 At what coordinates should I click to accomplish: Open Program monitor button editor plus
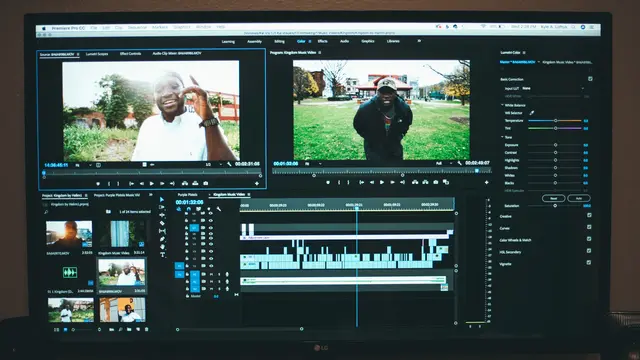487,182
